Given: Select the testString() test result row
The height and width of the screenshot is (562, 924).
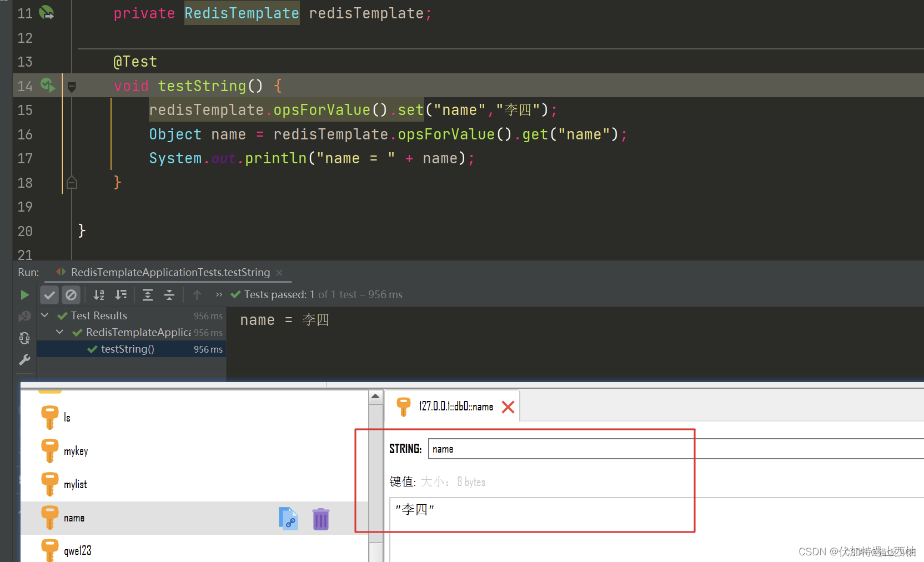Looking at the screenshot, I should coord(131,349).
